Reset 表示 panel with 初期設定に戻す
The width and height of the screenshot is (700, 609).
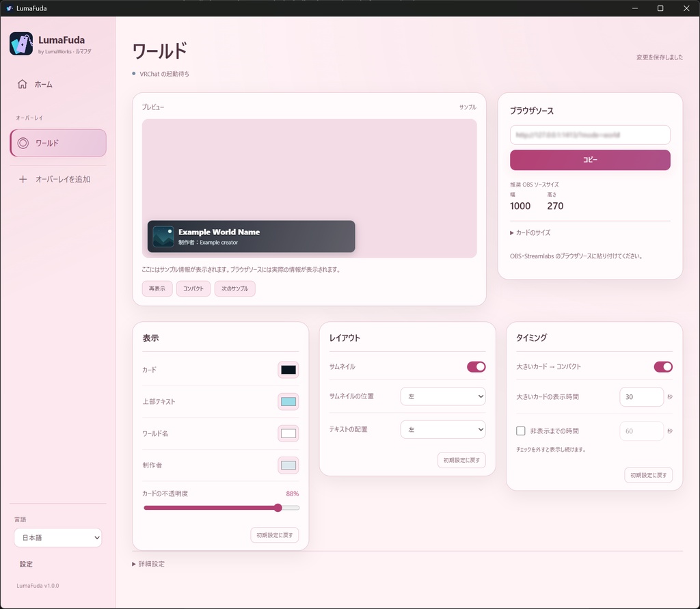275,535
